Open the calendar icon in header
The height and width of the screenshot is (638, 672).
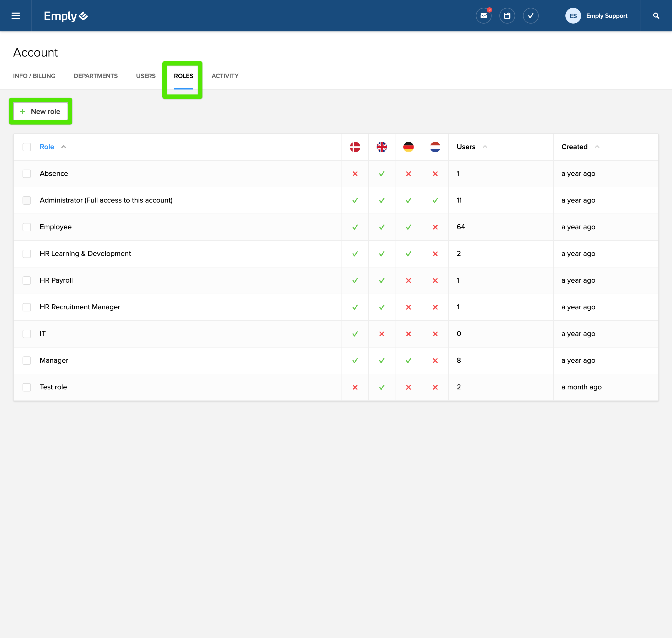507,16
